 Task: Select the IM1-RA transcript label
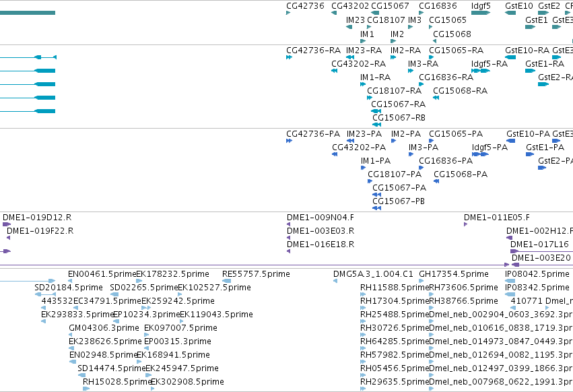point(375,77)
